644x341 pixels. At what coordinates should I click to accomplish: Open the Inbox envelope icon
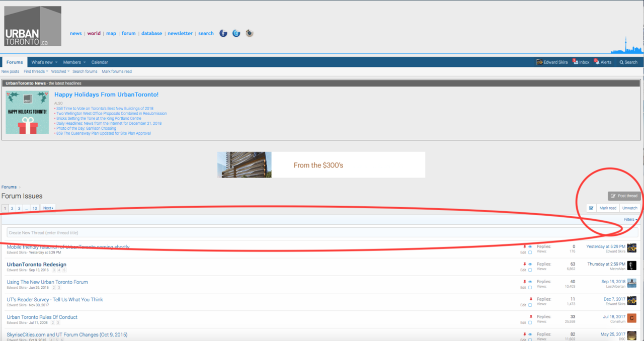(576, 62)
